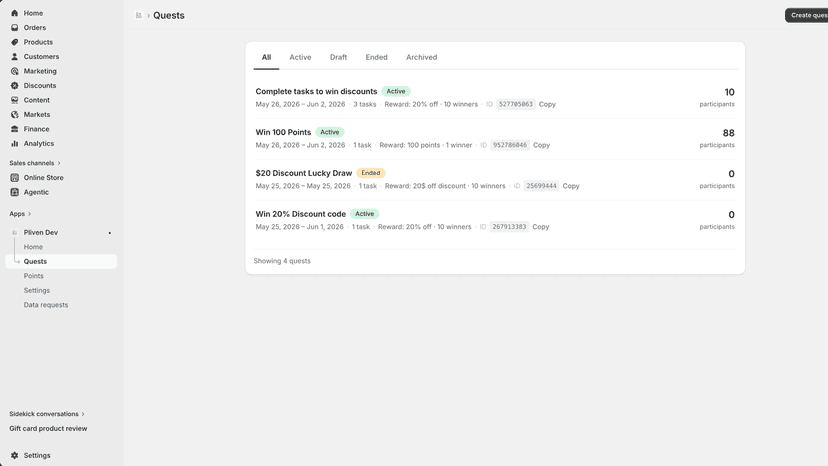Switch to the Draft tab

pyautogui.click(x=338, y=57)
